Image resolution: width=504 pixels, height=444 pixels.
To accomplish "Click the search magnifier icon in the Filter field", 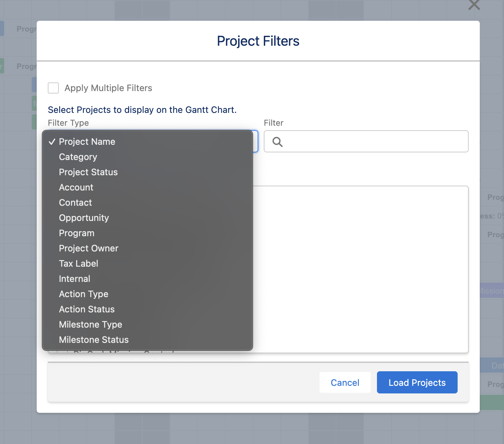I will [x=277, y=142].
